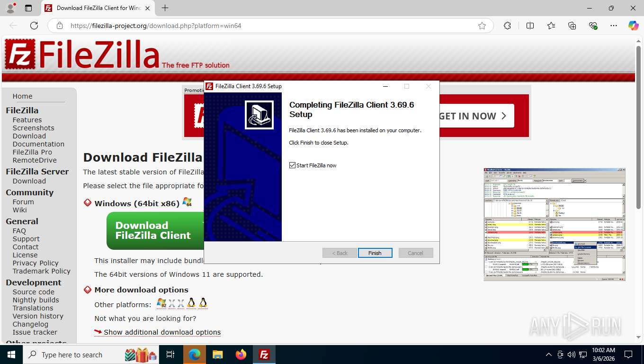
Task: Click the taskbar search box
Action: (x=91, y=355)
